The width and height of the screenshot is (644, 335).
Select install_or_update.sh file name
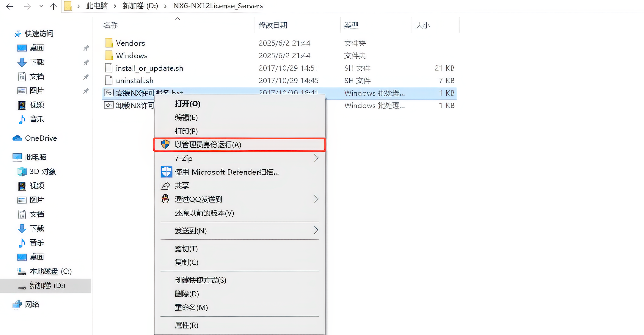(x=150, y=68)
